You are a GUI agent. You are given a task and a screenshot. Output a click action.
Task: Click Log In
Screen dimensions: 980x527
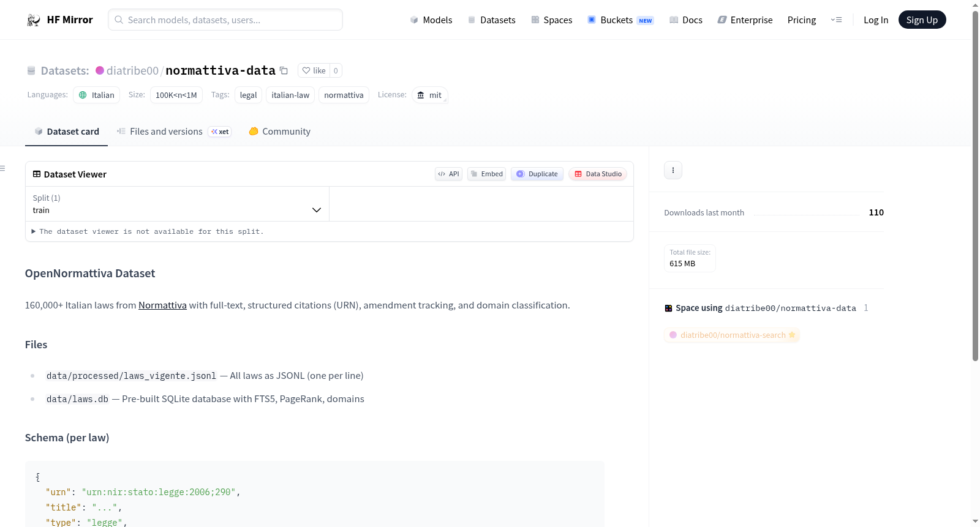pyautogui.click(x=876, y=20)
